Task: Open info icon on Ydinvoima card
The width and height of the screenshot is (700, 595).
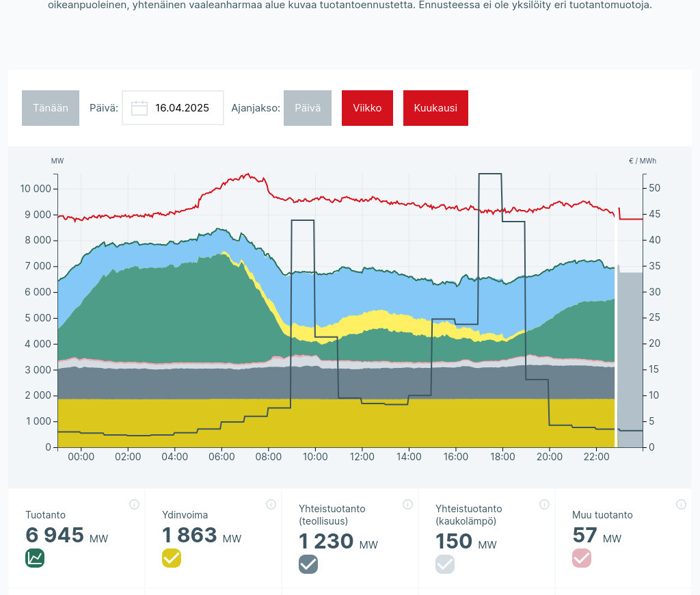Action: tap(271, 505)
